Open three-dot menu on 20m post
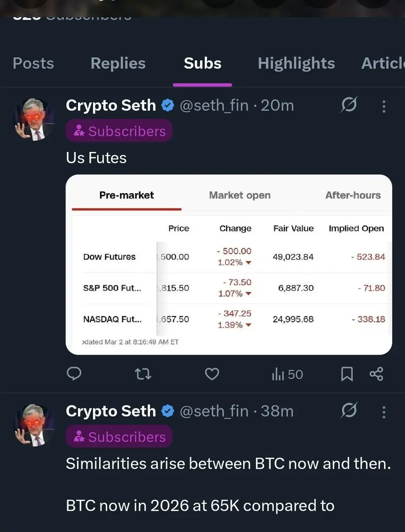The image size is (405, 532). coord(384,106)
